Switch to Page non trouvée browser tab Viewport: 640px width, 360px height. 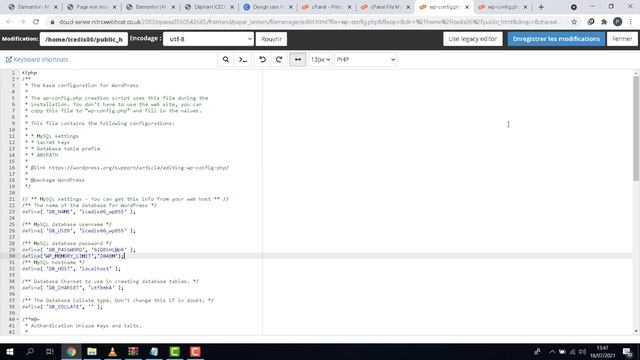tap(92, 7)
